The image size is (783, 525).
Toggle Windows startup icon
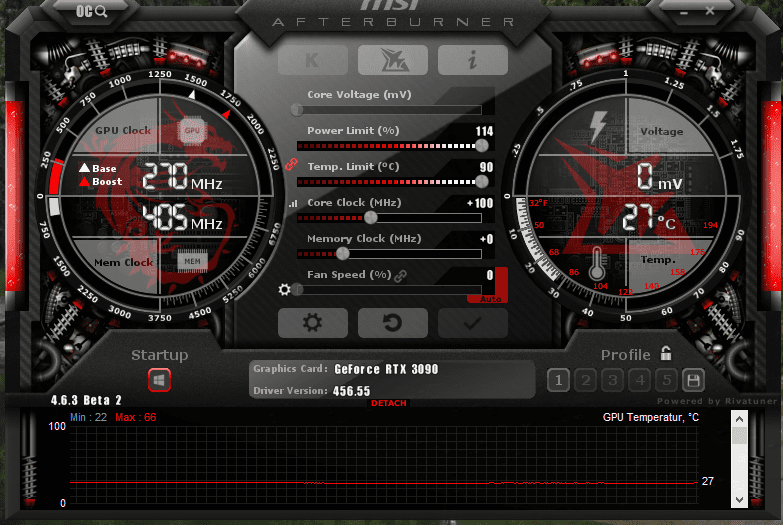159,380
